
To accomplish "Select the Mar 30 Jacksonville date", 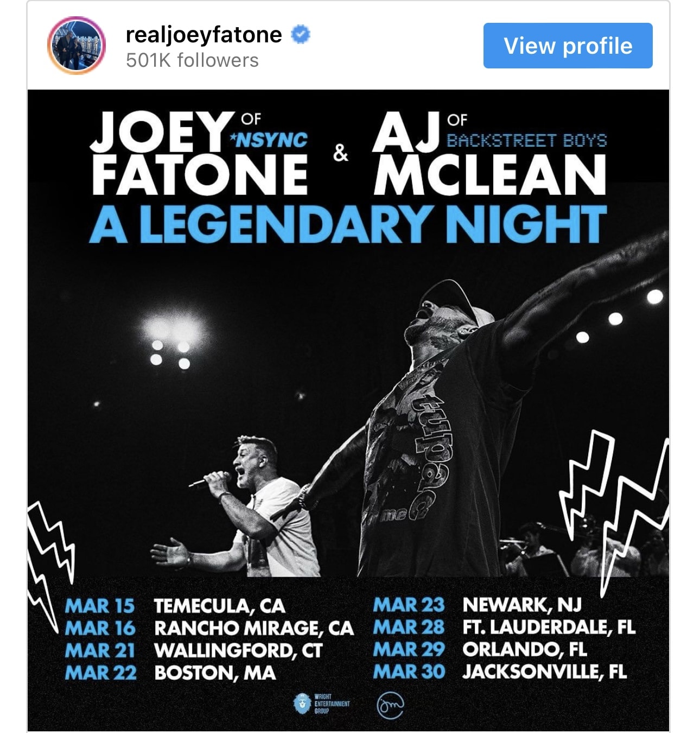I will 500,672.
